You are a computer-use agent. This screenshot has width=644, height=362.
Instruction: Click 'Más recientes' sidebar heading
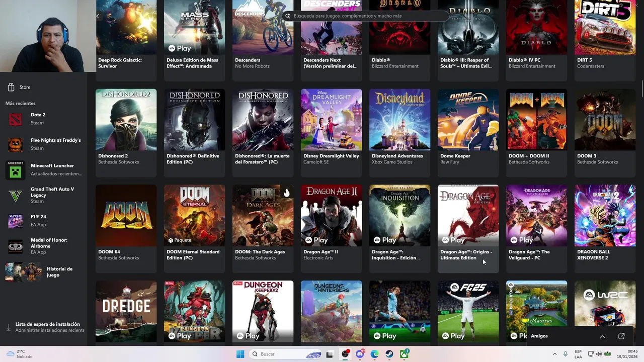click(21, 104)
